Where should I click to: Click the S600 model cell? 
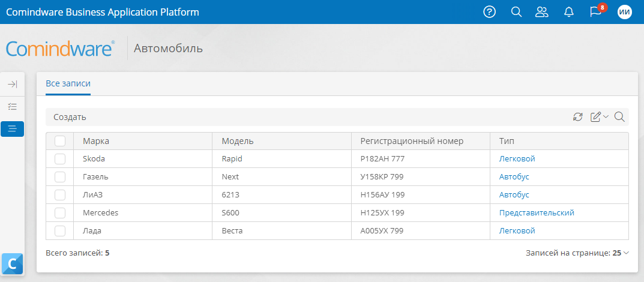281,213
